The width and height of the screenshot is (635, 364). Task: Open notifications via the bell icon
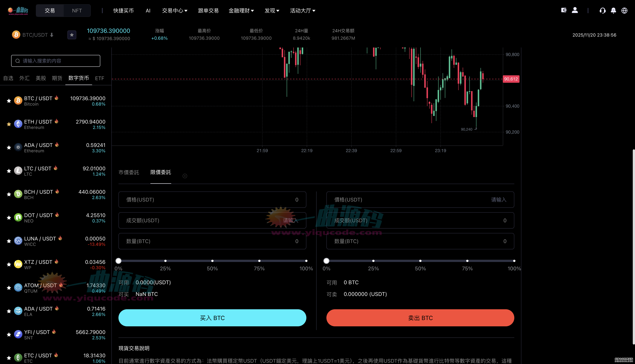tap(613, 11)
